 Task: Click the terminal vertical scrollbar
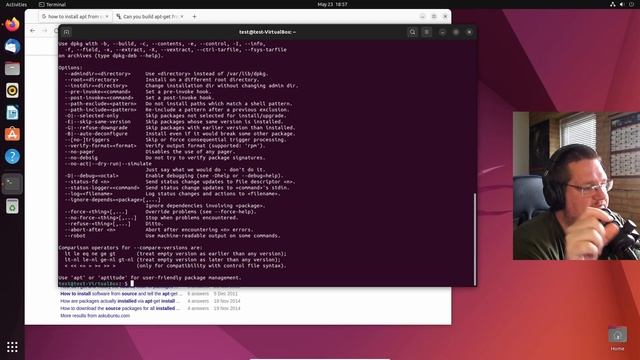click(475, 239)
